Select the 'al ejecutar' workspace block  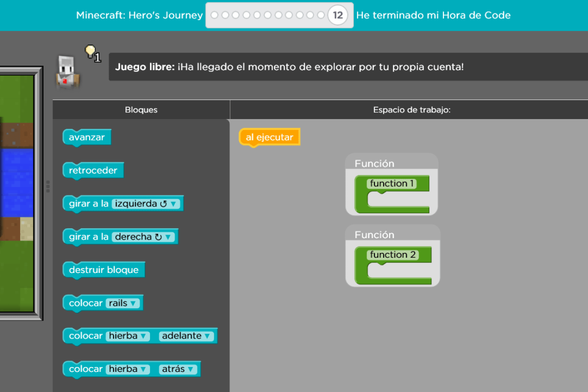pos(269,138)
